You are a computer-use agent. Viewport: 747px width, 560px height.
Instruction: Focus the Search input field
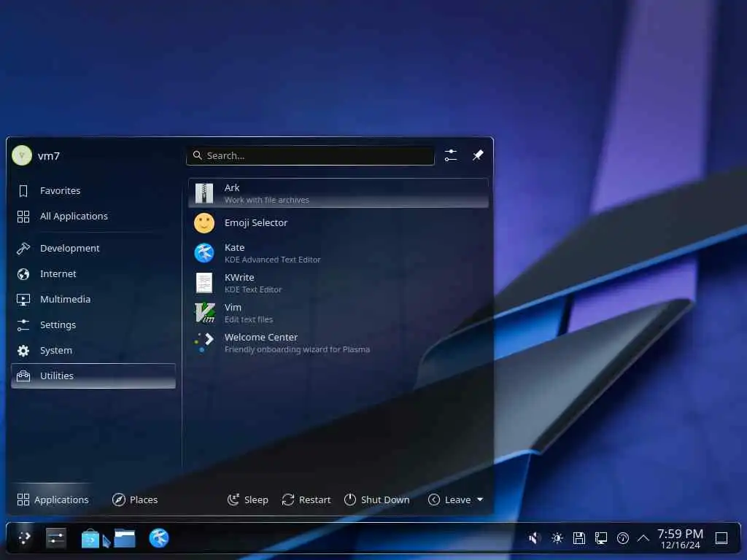click(310, 155)
